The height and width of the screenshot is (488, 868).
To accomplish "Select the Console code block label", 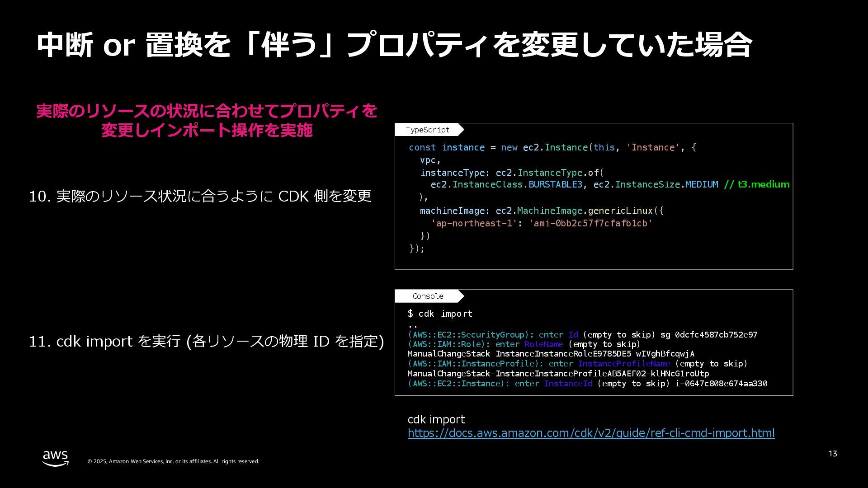I will point(428,296).
